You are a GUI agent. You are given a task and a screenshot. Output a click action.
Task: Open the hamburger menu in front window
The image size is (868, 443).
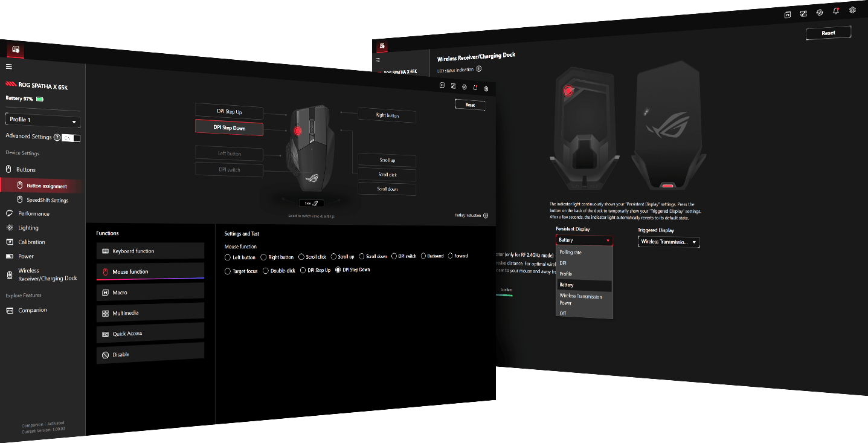point(9,66)
